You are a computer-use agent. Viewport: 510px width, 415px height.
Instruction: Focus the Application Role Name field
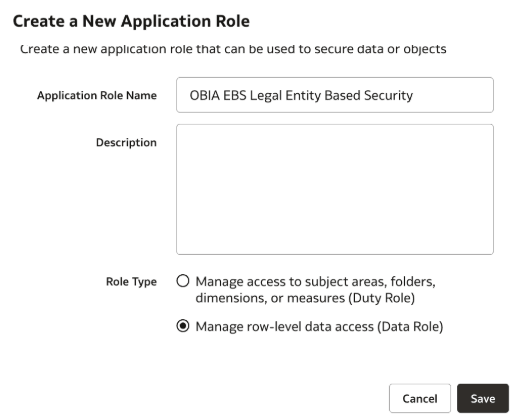tap(335, 95)
